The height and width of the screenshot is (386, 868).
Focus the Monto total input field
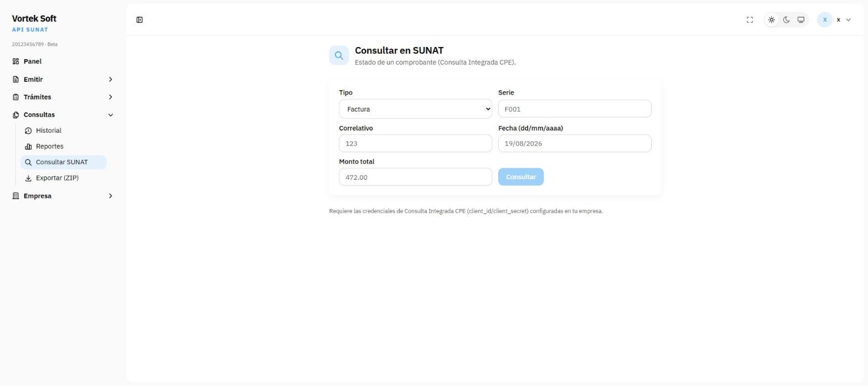click(415, 177)
